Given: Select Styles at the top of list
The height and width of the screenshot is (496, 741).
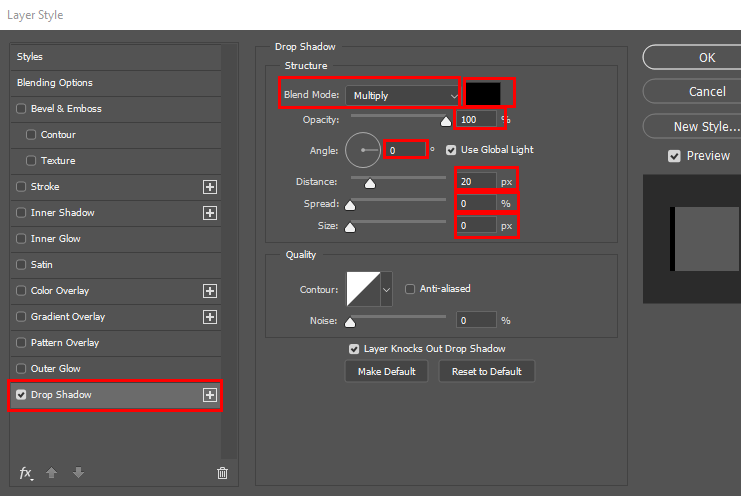Looking at the screenshot, I should pyautogui.click(x=30, y=57).
